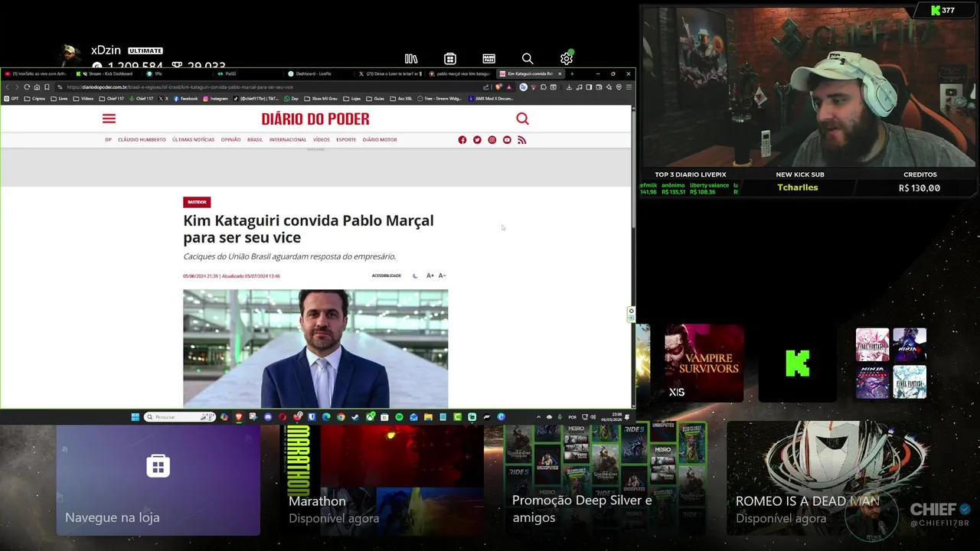Open Internacional section

(x=288, y=140)
